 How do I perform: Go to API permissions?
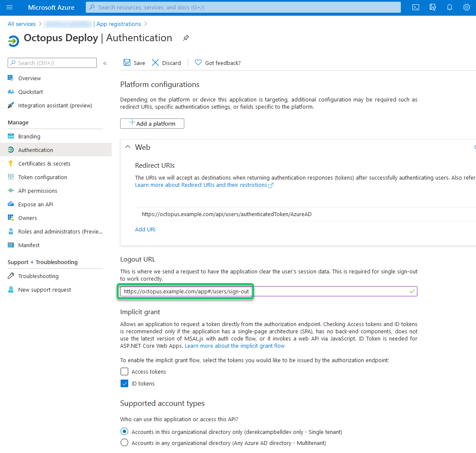38,190
